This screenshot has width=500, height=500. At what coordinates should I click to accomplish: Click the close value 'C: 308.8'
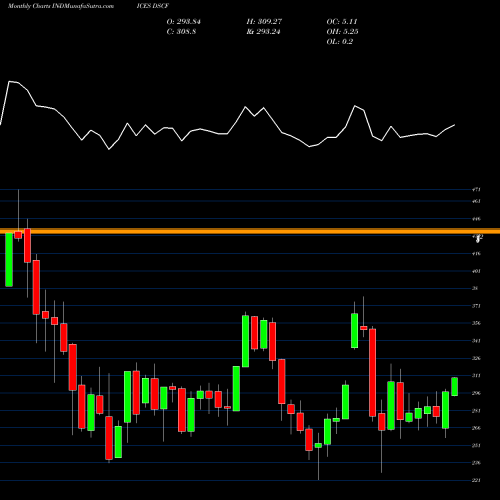(181, 32)
